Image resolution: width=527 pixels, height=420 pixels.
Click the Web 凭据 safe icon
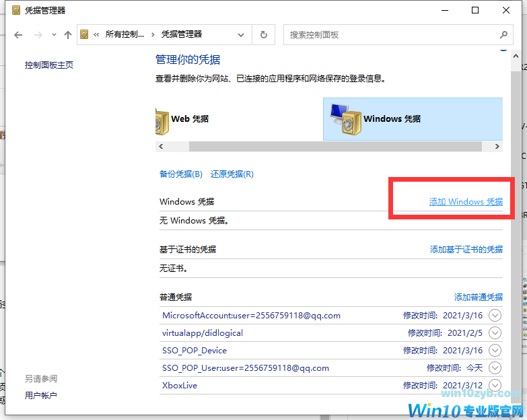[x=162, y=122]
